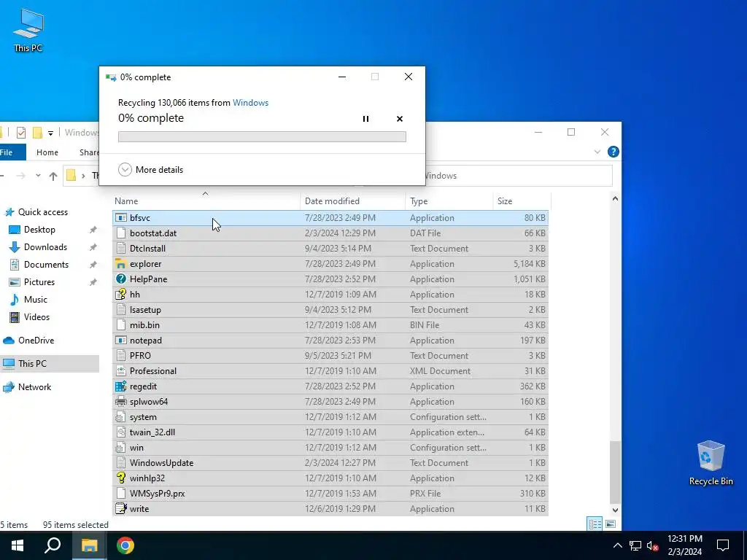Image resolution: width=747 pixels, height=560 pixels.
Task: Select Desktop in navigation pane
Action: 39,230
